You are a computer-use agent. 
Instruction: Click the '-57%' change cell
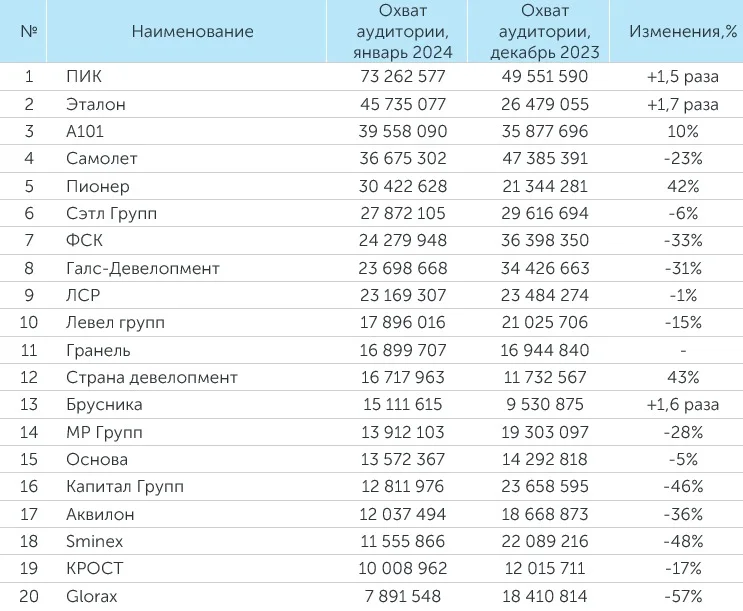(x=682, y=597)
